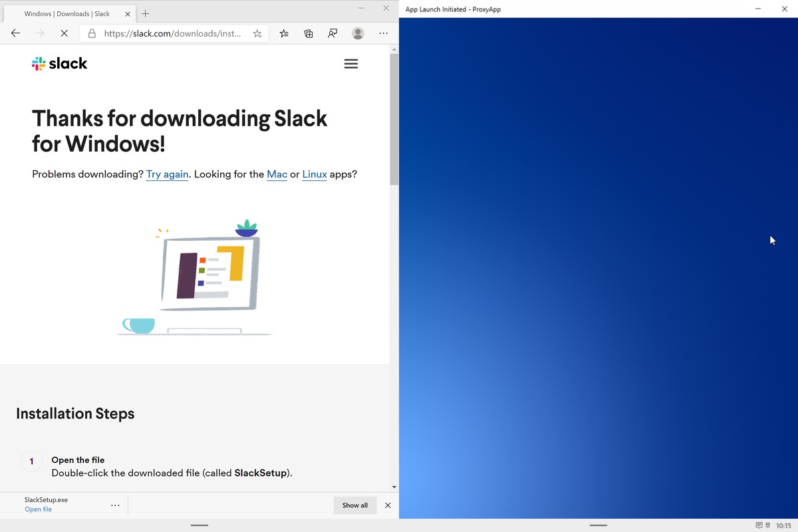Click the scrollbar down arrow
Image resolution: width=798 pixels, height=532 pixels.
tap(394, 487)
